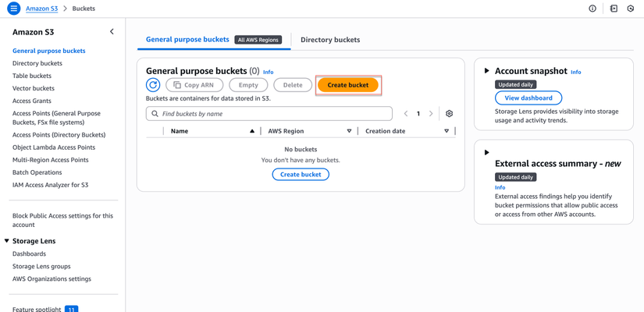
Task: Go to next page of buckets
Action: click(431, 114)
